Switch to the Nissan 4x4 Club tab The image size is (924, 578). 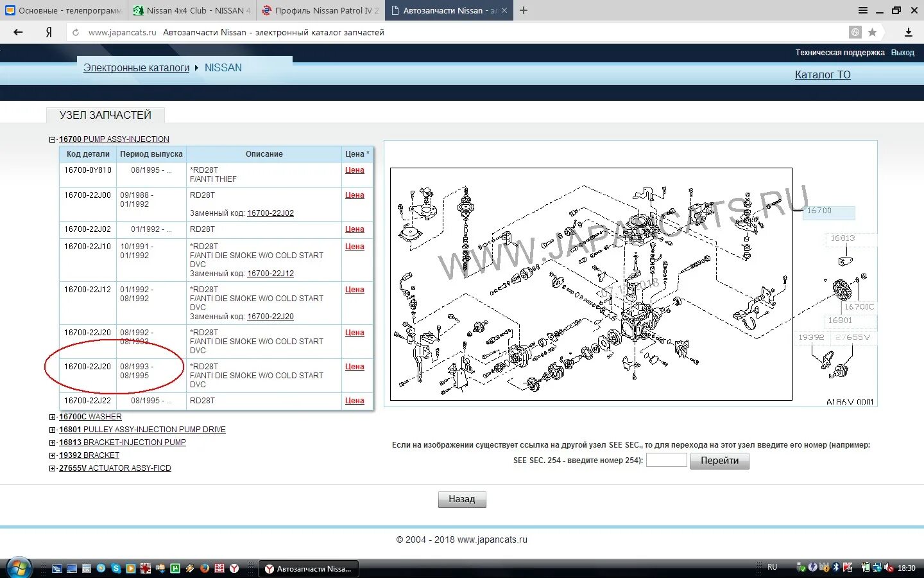(192, 10)
